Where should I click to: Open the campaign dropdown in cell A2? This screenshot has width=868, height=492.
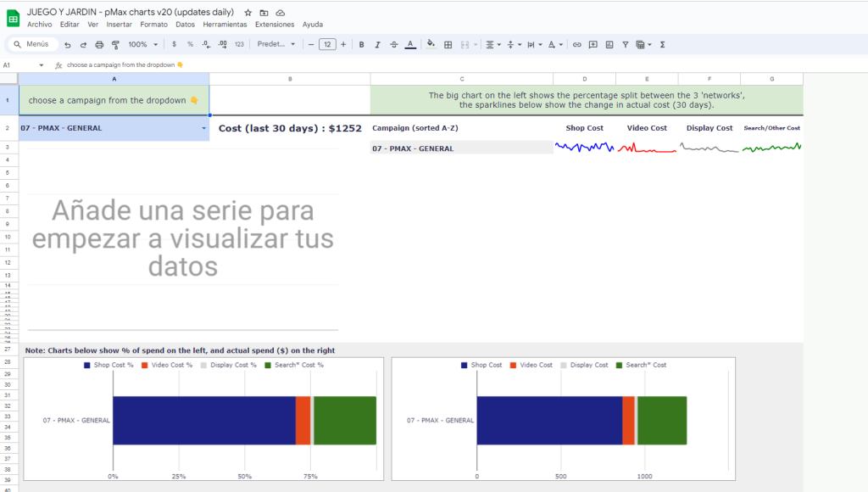(x=203, y=129)
